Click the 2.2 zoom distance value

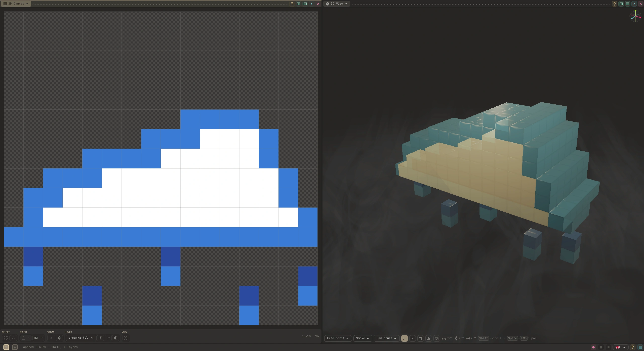473,338
